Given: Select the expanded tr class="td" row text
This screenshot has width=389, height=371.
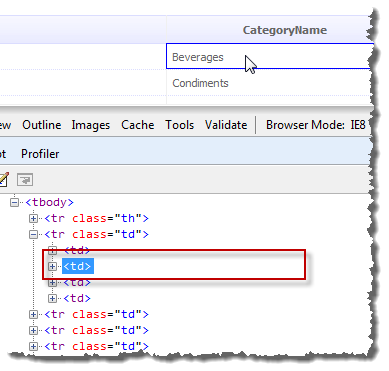Looking at the screenshot, I should click(96, 234).
